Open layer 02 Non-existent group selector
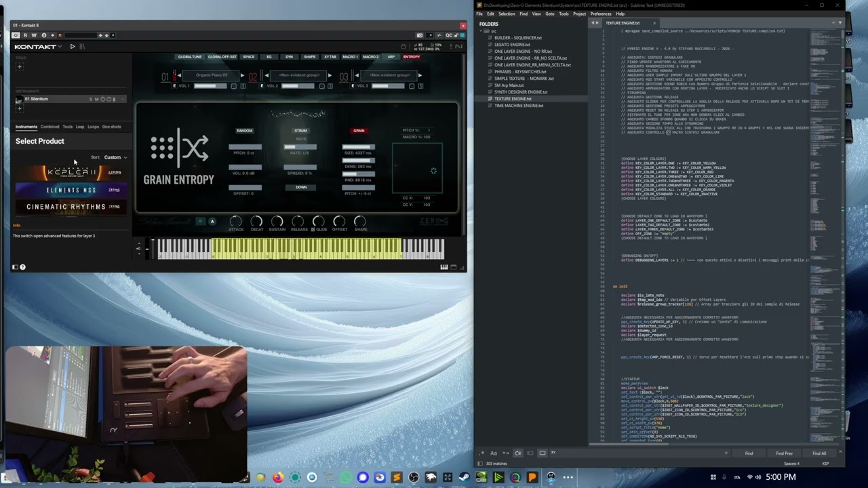The image size is (868, 488). [x=299, y=75]
